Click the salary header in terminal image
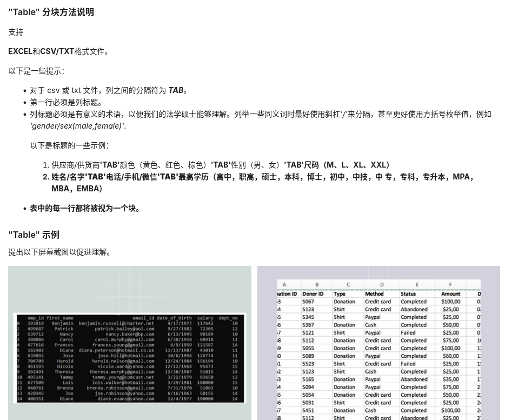Image resolution: width=512 pixels, height=420 pixels. [x=205, y=318]
